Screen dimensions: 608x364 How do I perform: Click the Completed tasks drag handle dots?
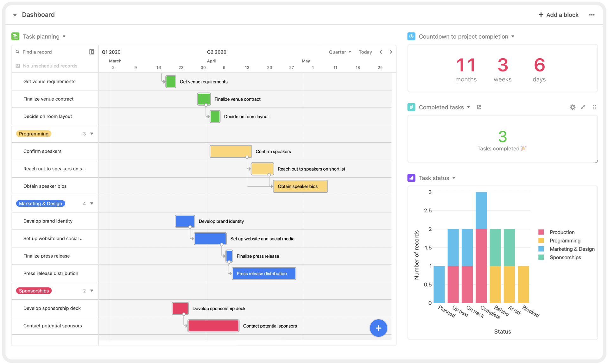594,107
